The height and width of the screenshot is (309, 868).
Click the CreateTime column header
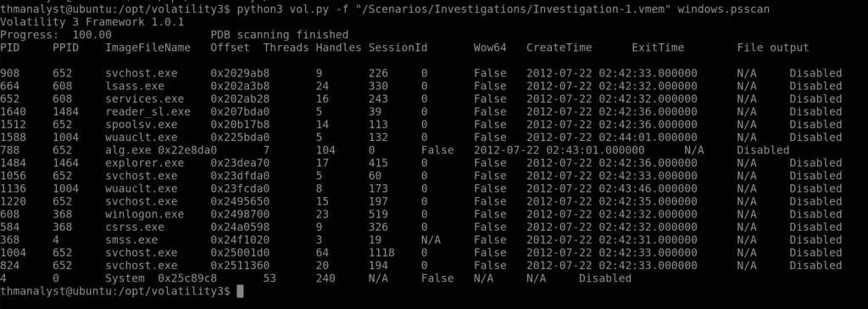tap(559, 48)
